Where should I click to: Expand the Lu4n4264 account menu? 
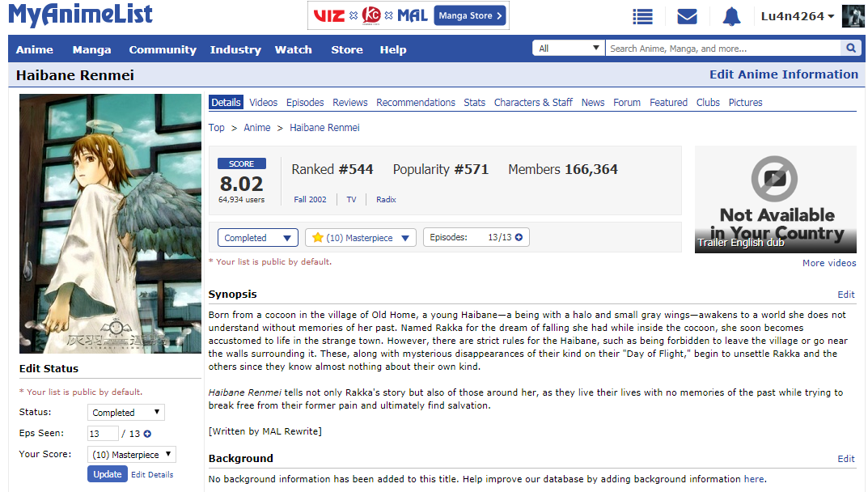click(x=798, y=16)
